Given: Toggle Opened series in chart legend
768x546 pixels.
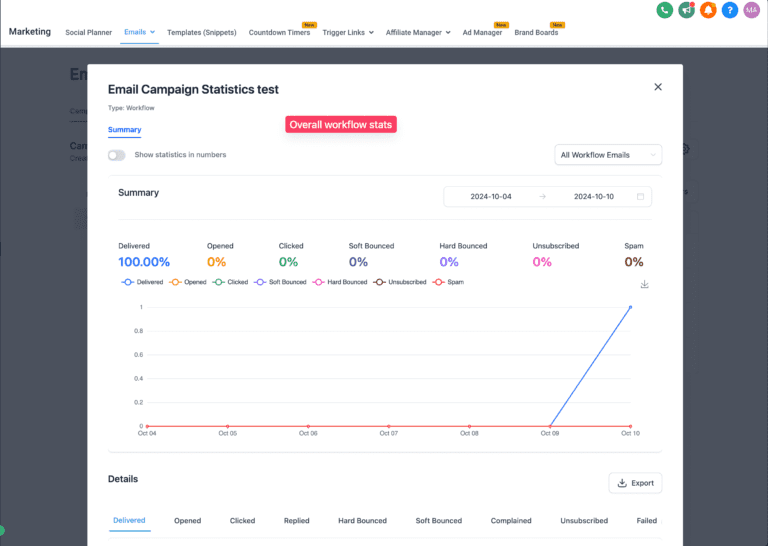Looking at the screenshot, I should pyautogui.click(x=188, y=282).
